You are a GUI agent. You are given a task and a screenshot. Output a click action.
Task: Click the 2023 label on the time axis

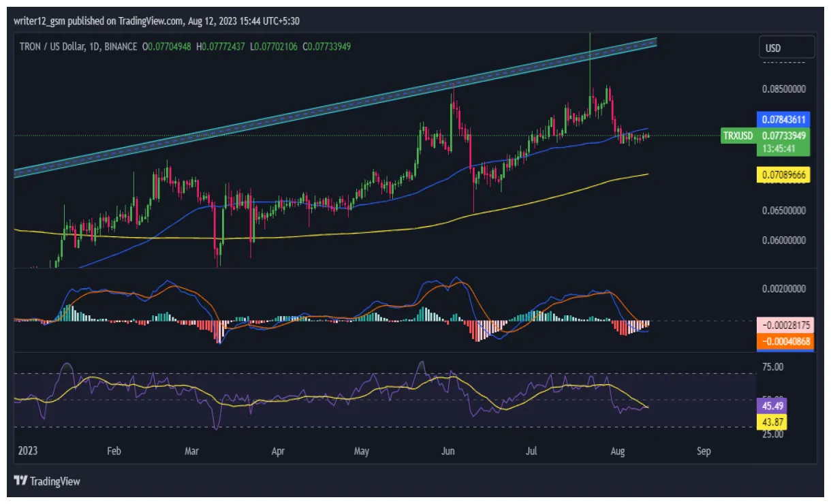[27, 451]
